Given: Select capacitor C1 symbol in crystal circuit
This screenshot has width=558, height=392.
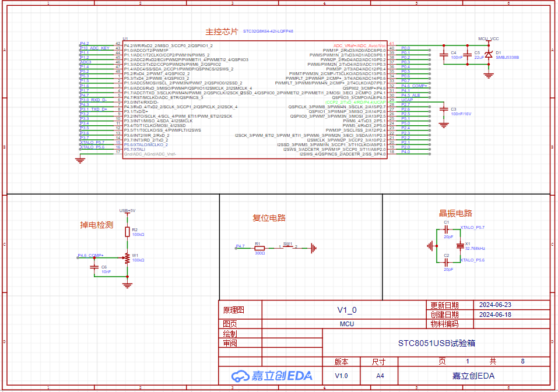Looking at the screenshot, I should click(x=446, y=229).
